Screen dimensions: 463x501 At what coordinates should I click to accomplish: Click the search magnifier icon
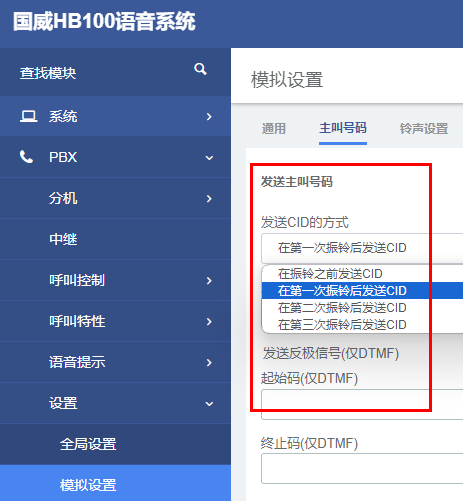tap(200, 69)
